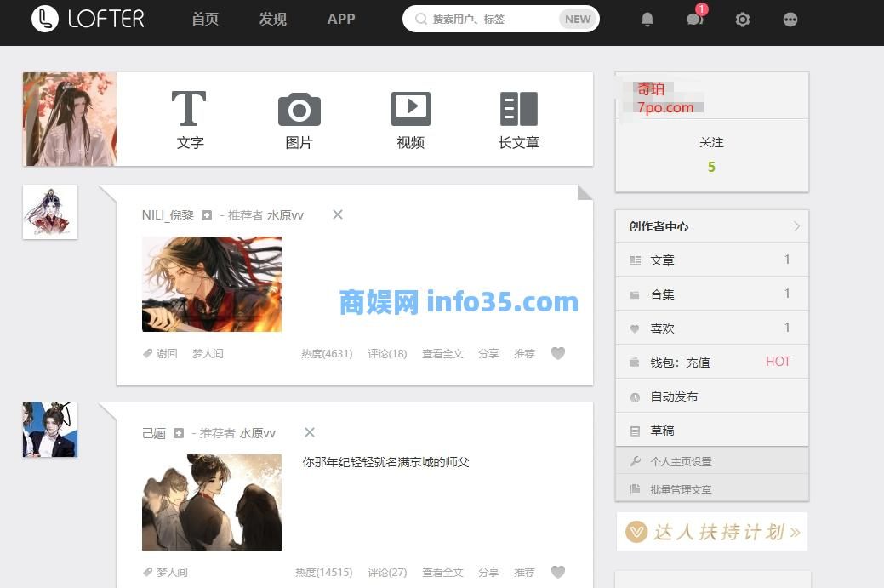Screen dimensions: 884x588
Task: Follow NILI_倪黎 via plus icon
Action: tap(207, 215)
